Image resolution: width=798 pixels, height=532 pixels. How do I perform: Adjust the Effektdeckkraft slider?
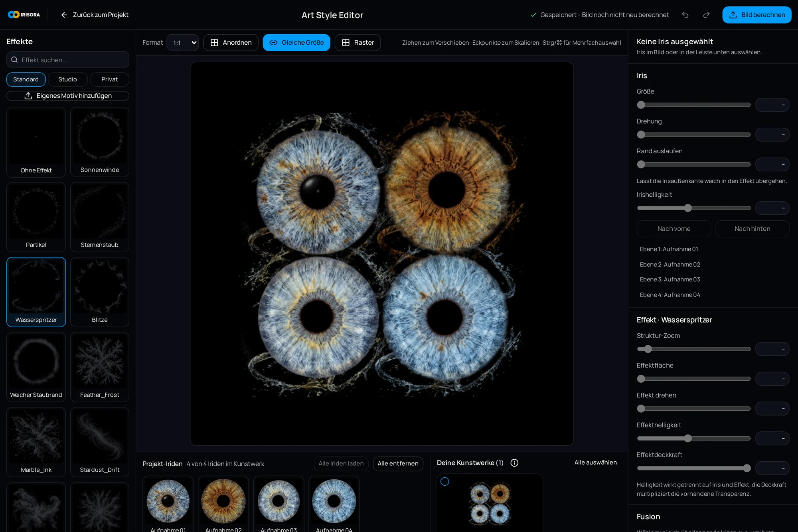click(693, 468)
